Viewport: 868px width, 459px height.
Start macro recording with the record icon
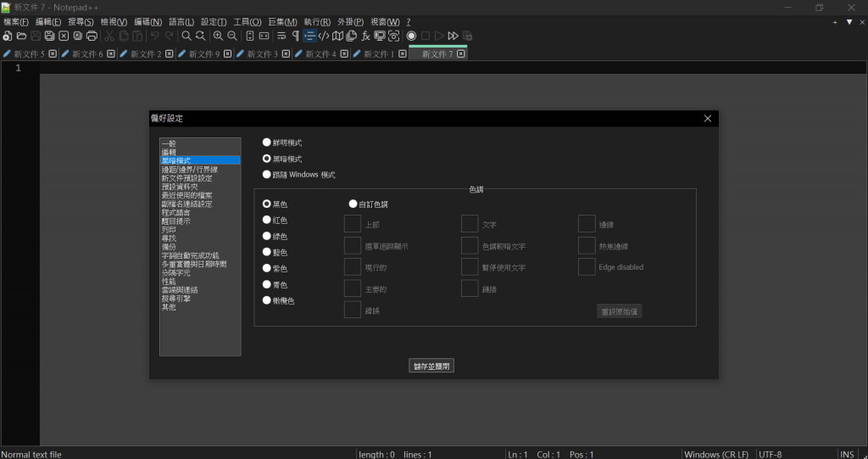411,36
